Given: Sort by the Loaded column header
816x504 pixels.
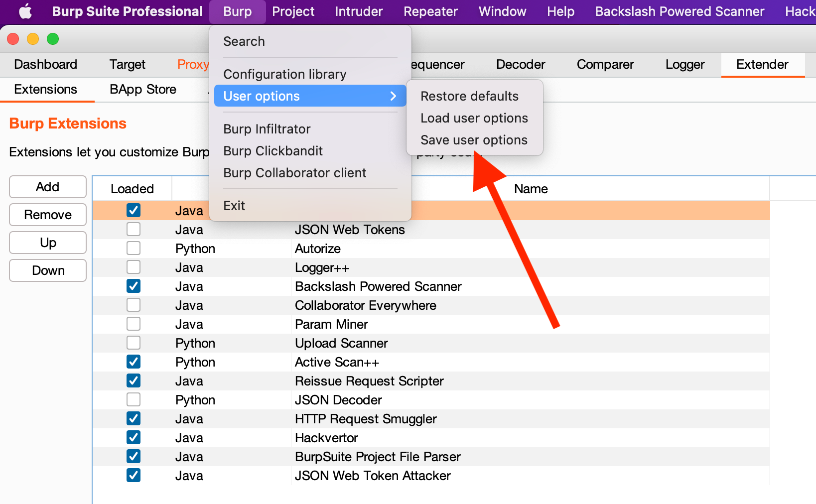Looking at the screenshot, I should pos(132,189).
